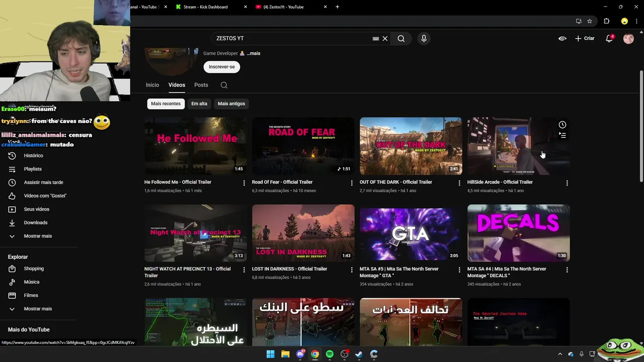Open File Explorer from the taskbar
Image resolution: width=644 pixels, height=362 pixels.
(285, 354)
